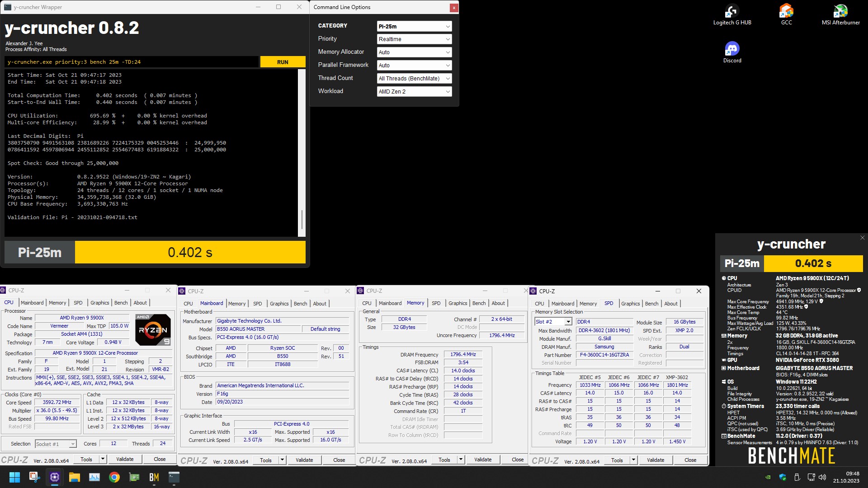Open the taskbar clock showing 09:48

click(x=846, y=477)
